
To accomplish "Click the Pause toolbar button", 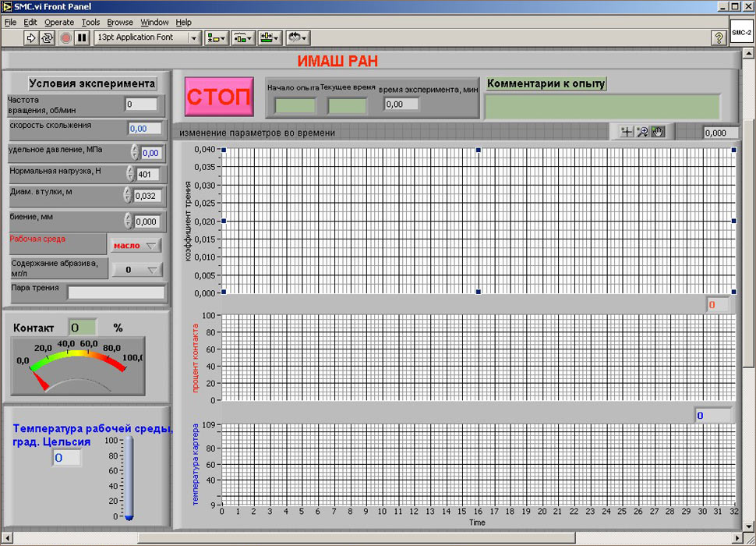I will (x=83, y=37).
